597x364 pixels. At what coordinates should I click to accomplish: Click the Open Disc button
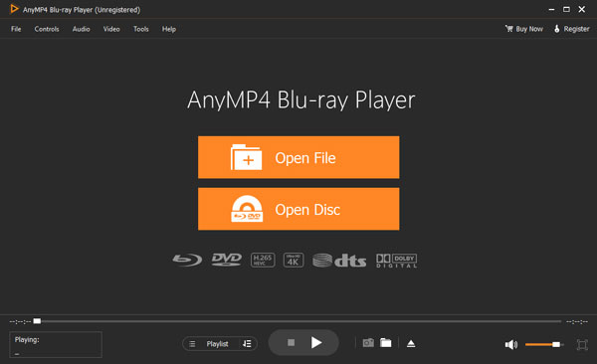point(298,209)
